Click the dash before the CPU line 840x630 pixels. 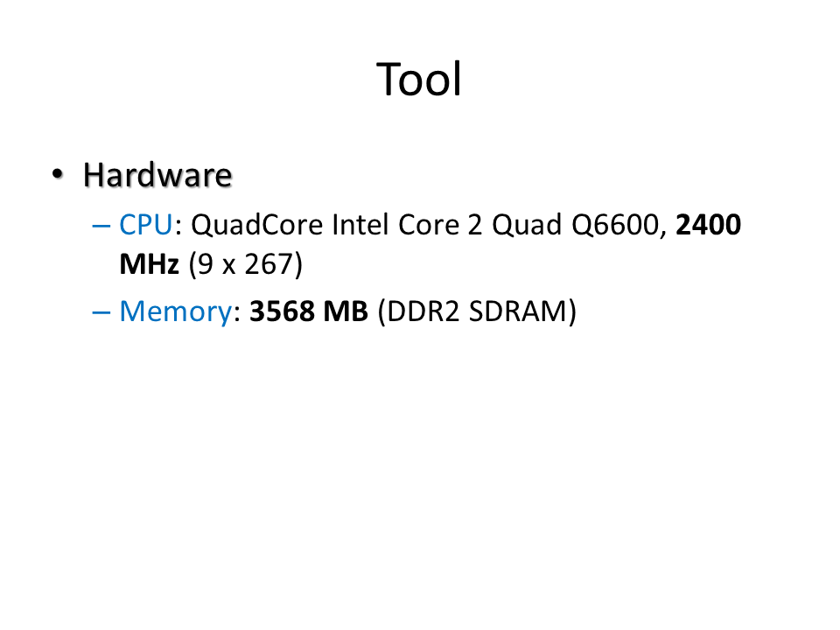[101, 226]
